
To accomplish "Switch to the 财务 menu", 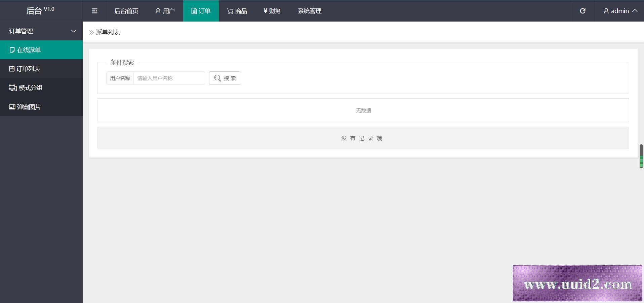I will tap(272, 11).
